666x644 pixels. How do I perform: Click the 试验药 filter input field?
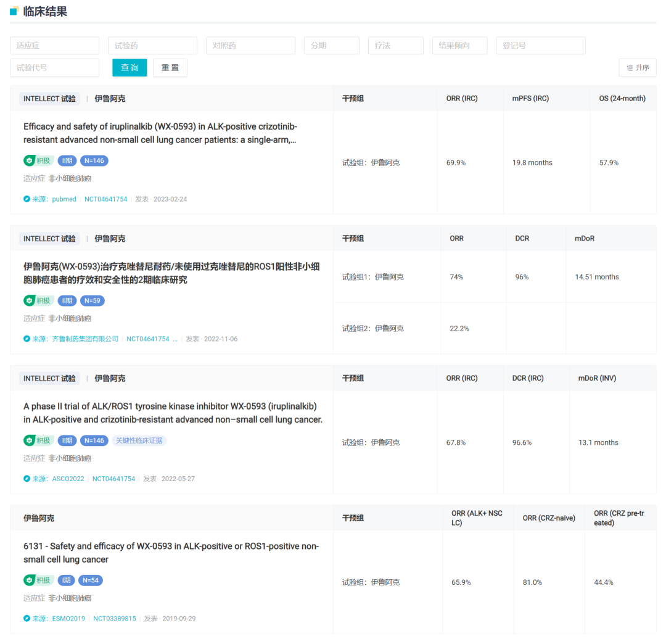coord(152,46)
